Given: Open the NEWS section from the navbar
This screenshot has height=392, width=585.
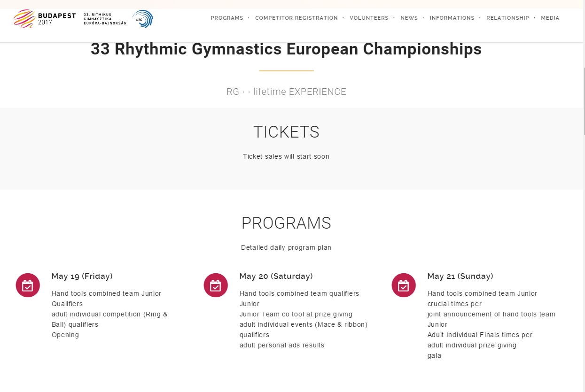Looking at the screenshot, I should [x=409, y=18].
